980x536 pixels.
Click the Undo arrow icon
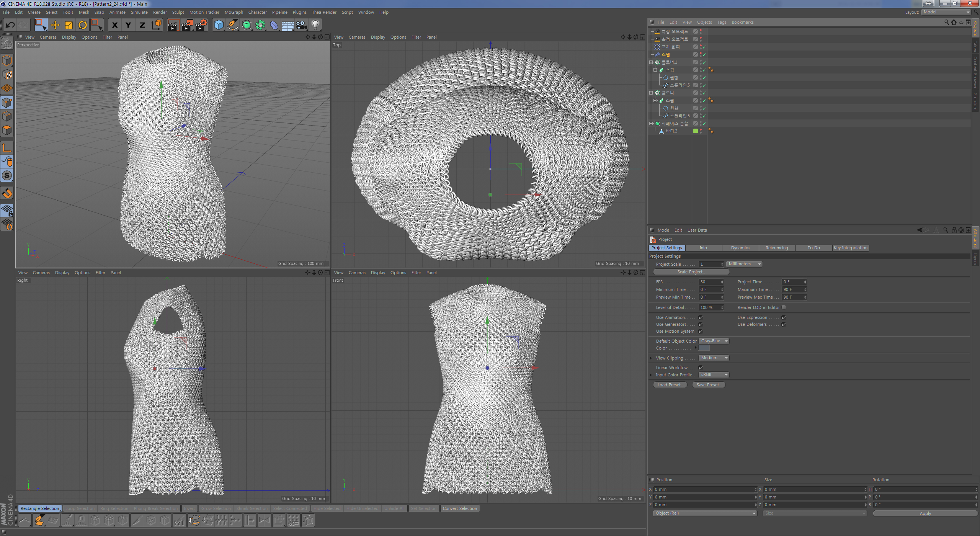10,25
